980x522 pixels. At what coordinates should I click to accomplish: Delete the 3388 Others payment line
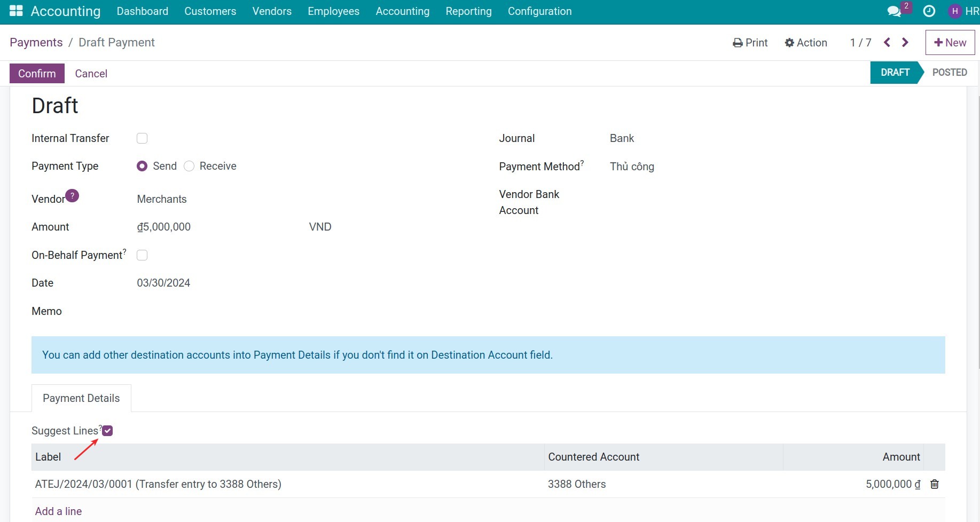(x=935, y=484)
